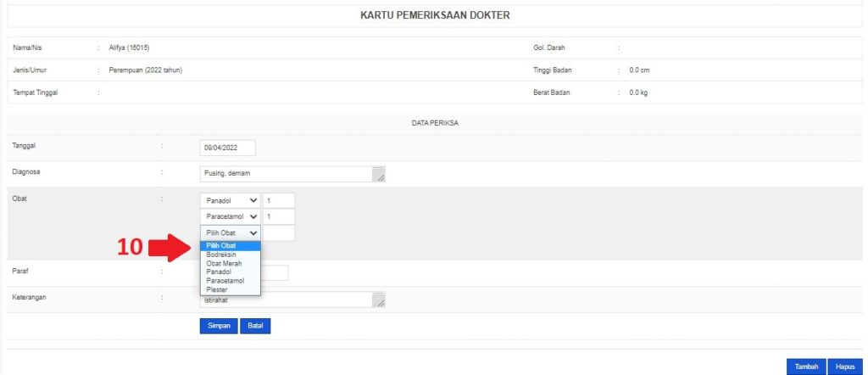Open the first Obat dropdown showing Panadol
Image resolution: width=868 pixels, height=375 pixels.
click(x=231, y=201)
